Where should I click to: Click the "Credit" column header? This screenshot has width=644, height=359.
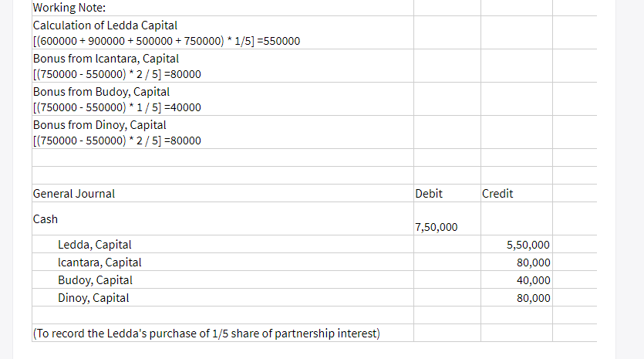[x=497, y=194]
